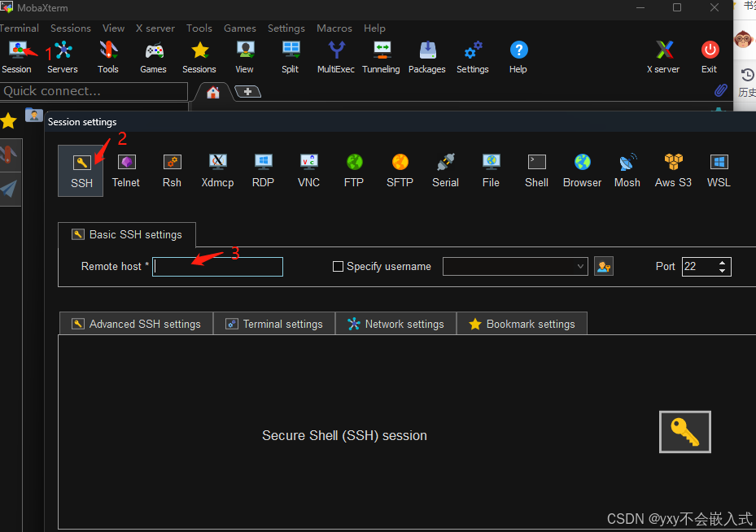The width and height of the screenshot is (756, 532).
Task: Select the RDP session type
Action: pyautogui.click(x=263, y=171)
